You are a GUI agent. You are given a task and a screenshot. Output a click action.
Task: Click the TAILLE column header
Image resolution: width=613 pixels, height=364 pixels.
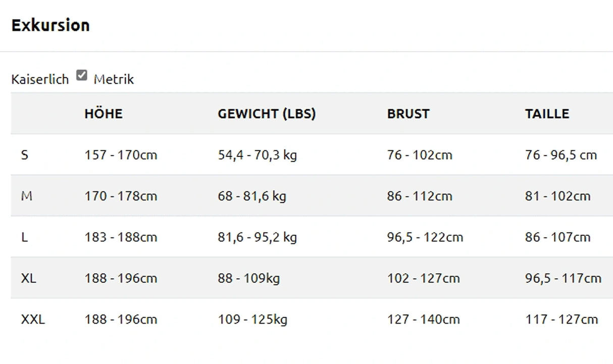[547, 114]
